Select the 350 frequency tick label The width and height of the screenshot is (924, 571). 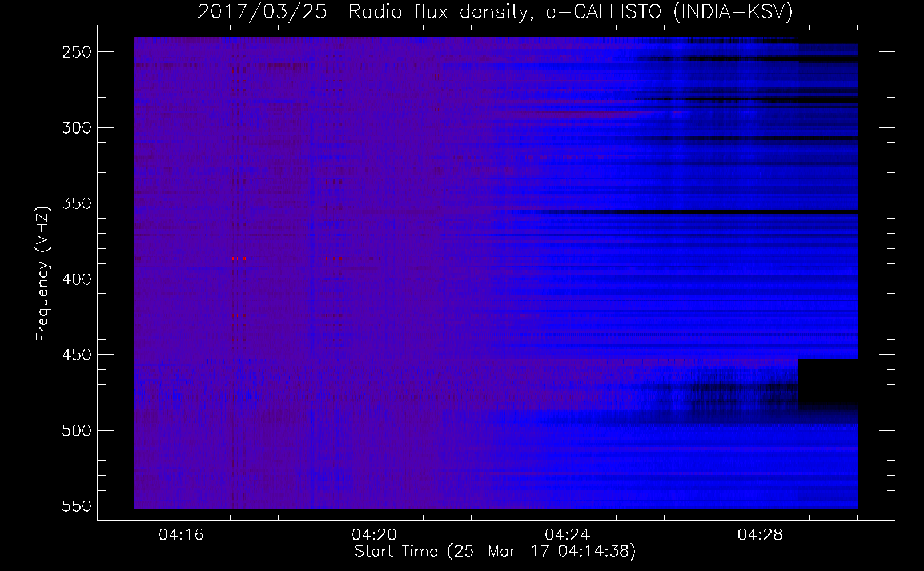coord(77,203)
